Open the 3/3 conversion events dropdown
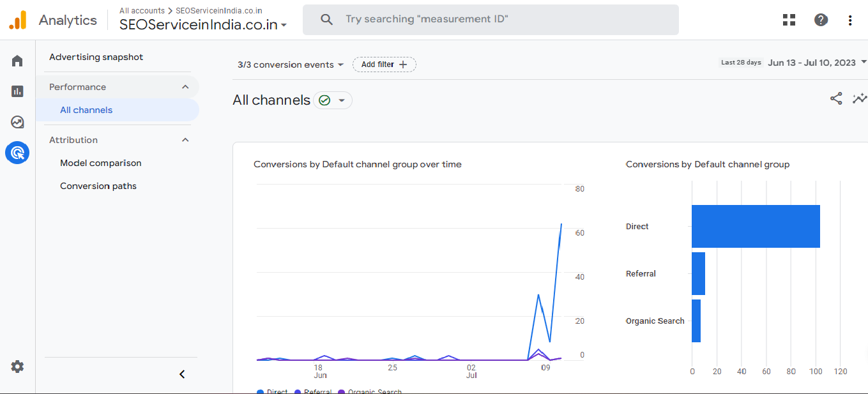The height and width of the screenshot is (394, 868). [291, 64]
